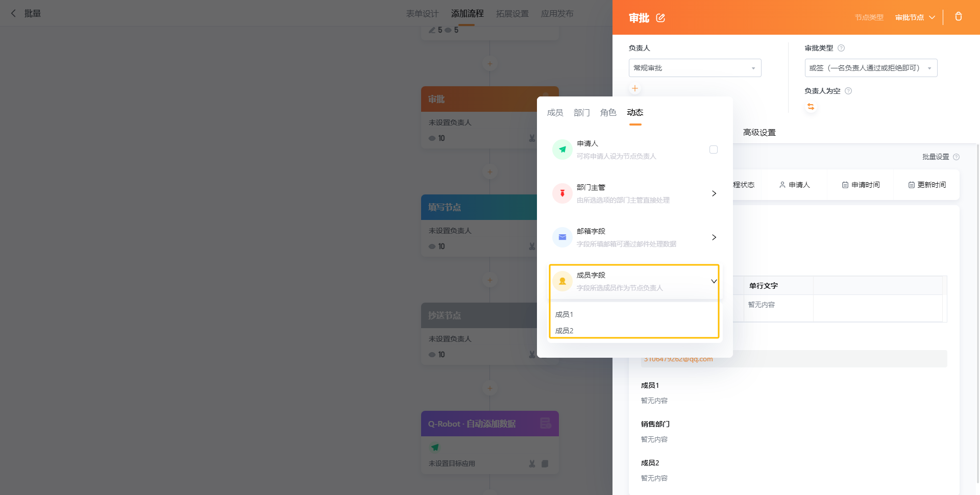Open the 审批节点 node type dropdown
Screen dimensions: 980x495
click(915, 17)
